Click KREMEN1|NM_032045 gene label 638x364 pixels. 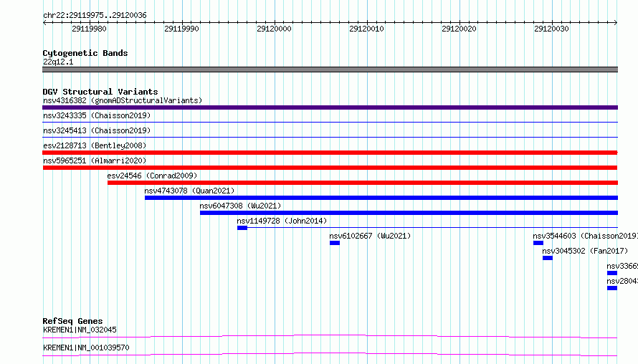(80, 330)
